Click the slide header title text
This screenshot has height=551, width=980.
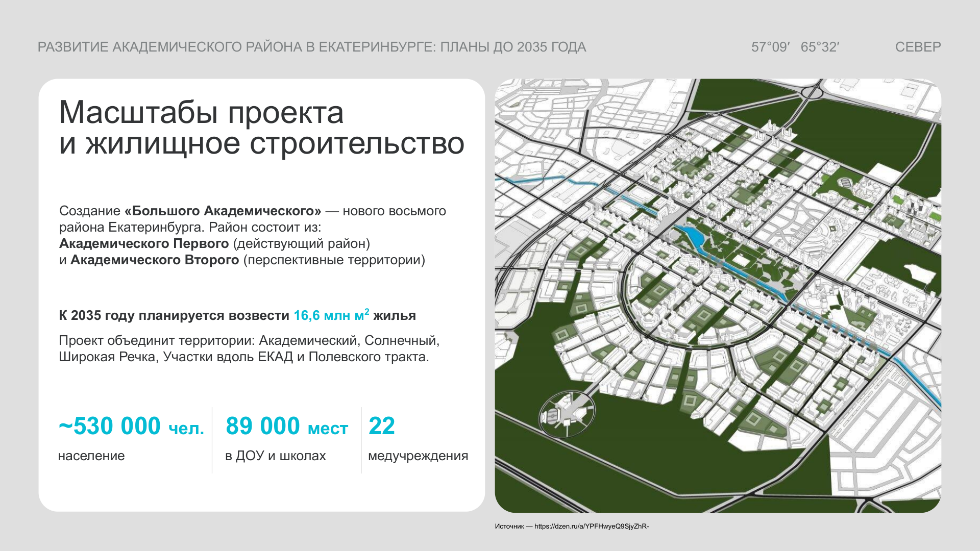(x=311, y=47)
